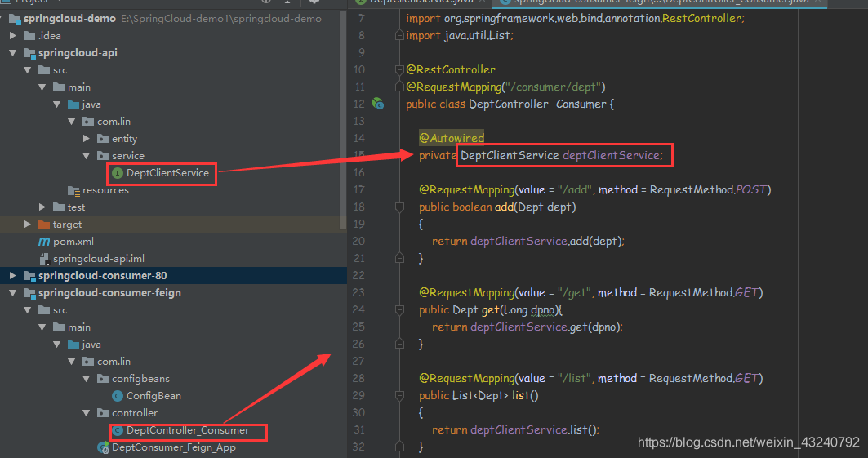Click the @RestController annotation on line 10
This screenshot has height=458, width=868.
[x=451, y=69]
